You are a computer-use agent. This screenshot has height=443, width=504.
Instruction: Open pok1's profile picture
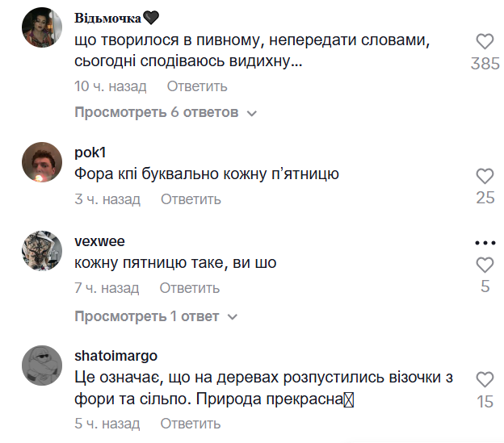41,163
